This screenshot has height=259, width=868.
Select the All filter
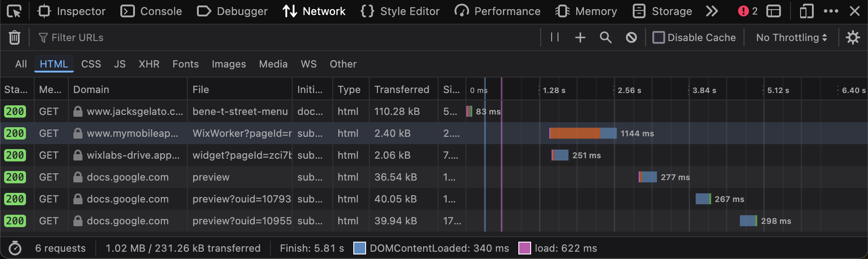click(21, 64)
